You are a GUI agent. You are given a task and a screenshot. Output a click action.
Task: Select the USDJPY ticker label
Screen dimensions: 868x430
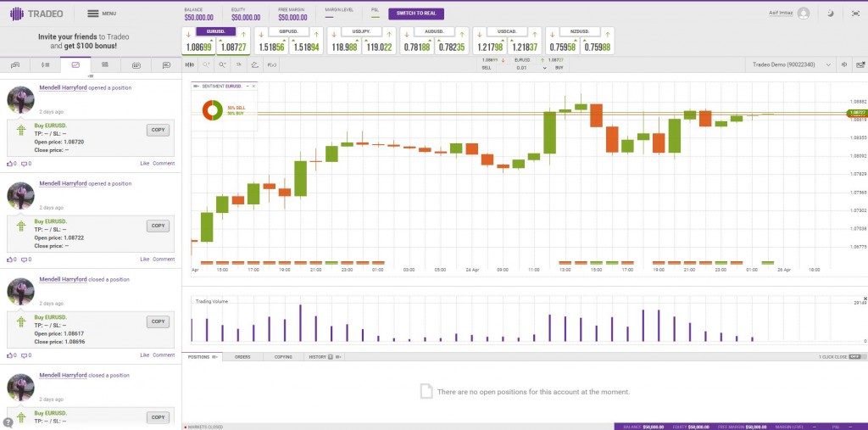(x=361, y=31)
